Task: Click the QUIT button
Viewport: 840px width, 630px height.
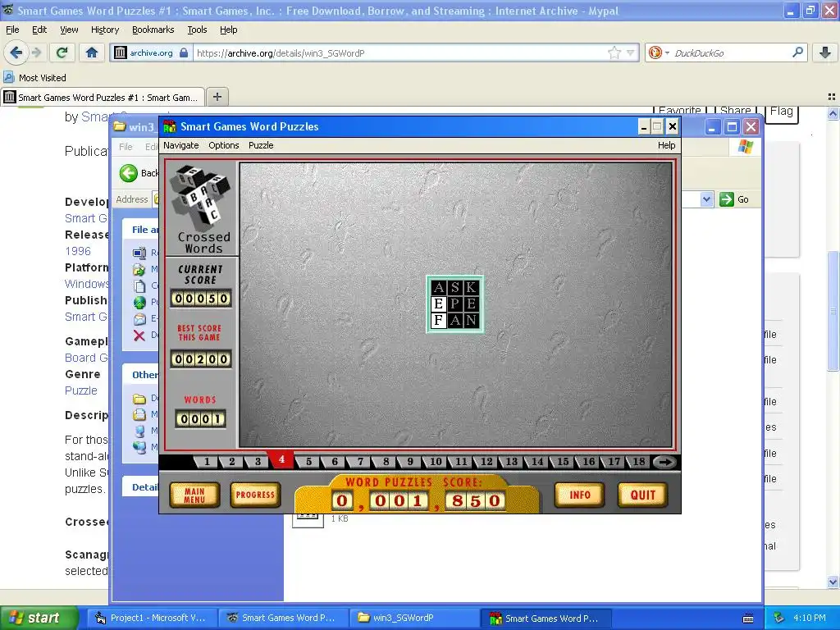Action: [x=643, y=495]
